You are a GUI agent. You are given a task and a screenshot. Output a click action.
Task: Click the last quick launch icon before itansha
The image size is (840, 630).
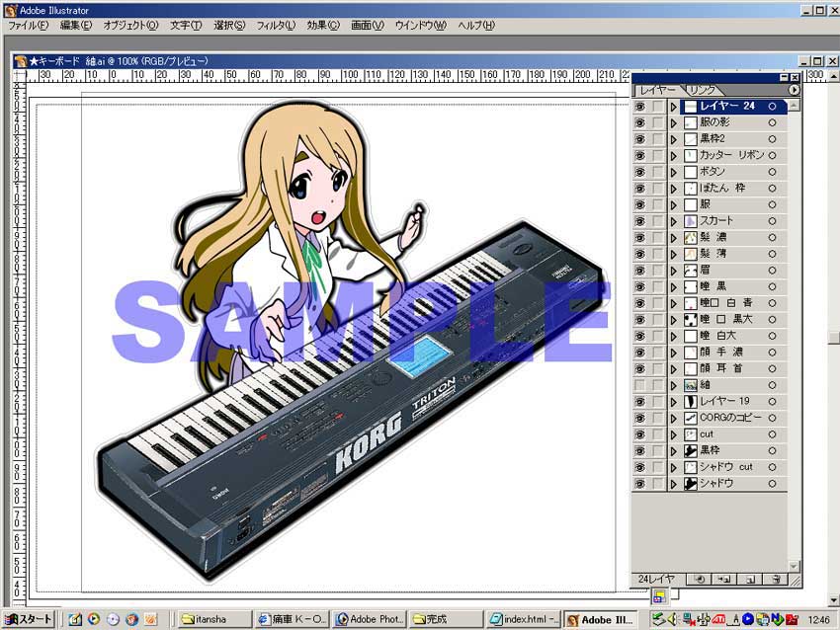pyautogui.click(x=151, y=619)
